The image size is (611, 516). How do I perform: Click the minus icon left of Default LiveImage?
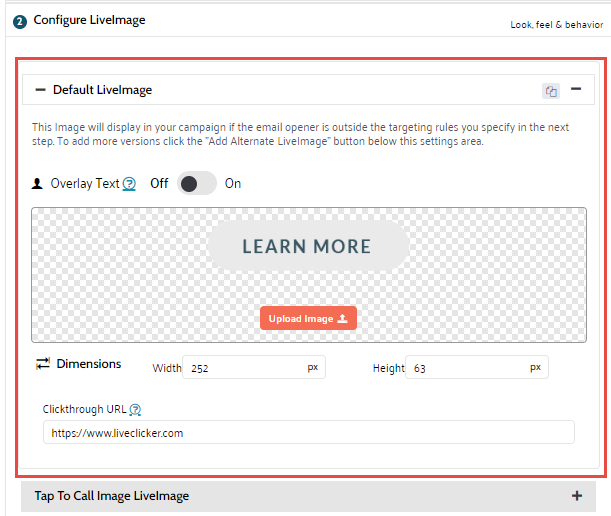pyautogui.click(x=40, y=90)
